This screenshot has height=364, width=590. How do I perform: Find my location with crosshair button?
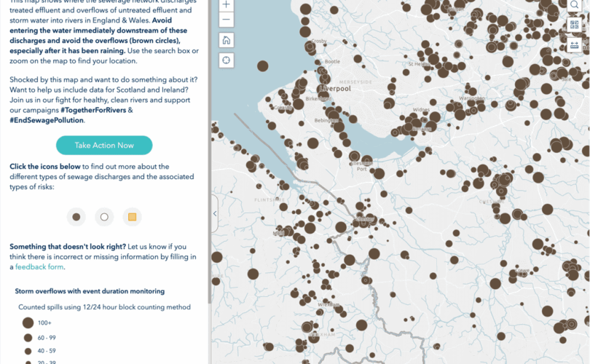(226, 60)
